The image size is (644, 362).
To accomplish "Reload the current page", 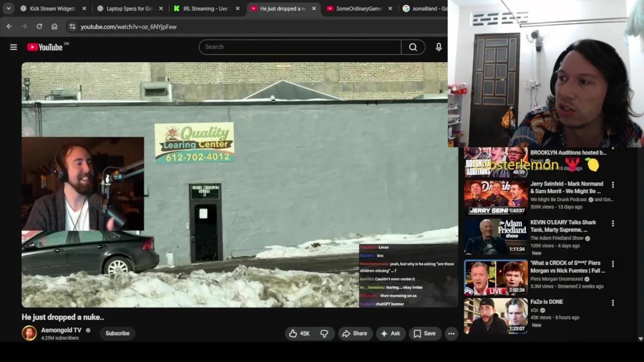I will pos(39,27).
